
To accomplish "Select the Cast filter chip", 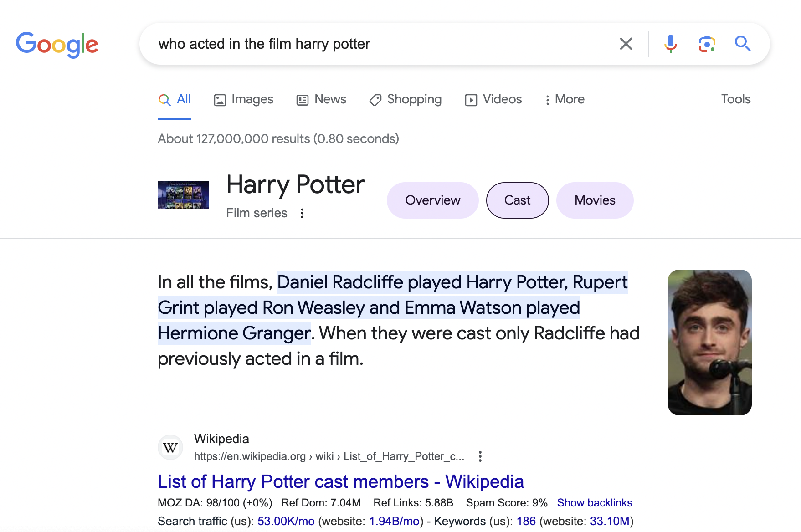I will tap(517, 200).
